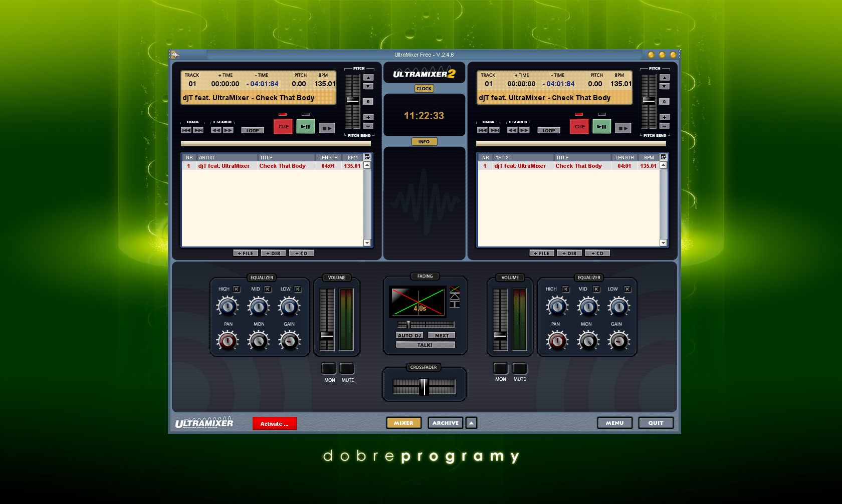The image size is (842, 504).
Task: Skip to next track on right deck
Action: 495,130
